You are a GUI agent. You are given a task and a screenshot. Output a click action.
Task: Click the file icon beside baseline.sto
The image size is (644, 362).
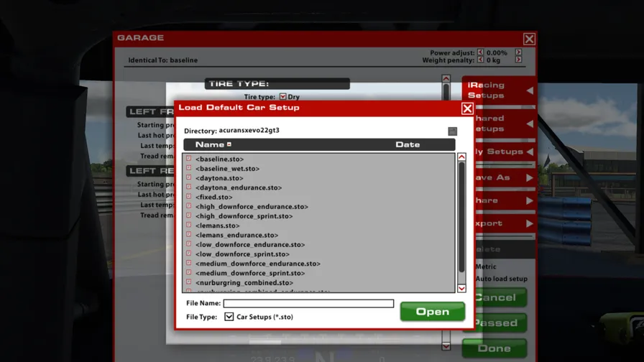188,158
